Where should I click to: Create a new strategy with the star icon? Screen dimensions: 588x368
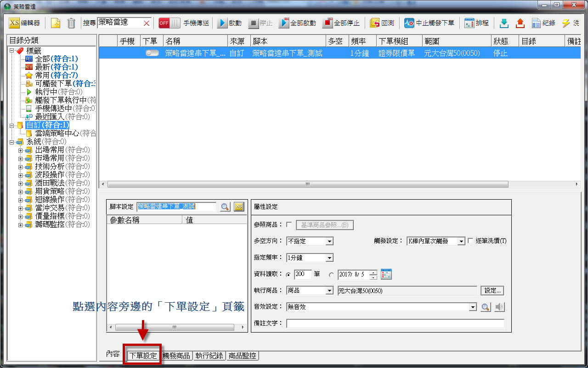click(x=56, y=23)
